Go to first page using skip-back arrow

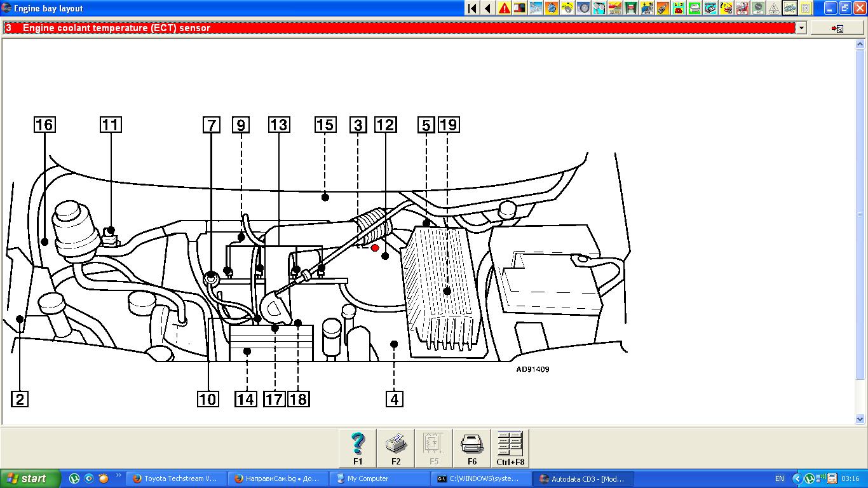[471, 8]
